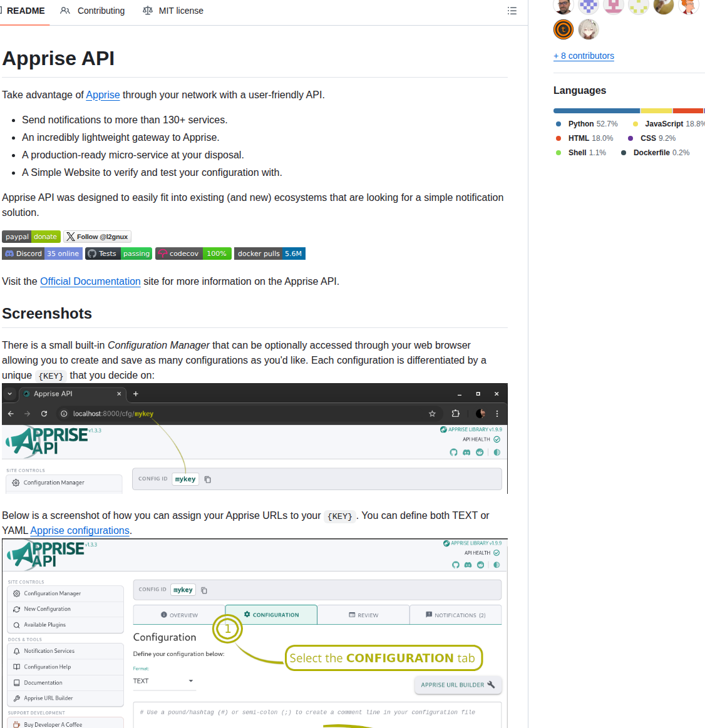
Task: Click the Apprise API heading text
Action: click(x=58, y=58)
